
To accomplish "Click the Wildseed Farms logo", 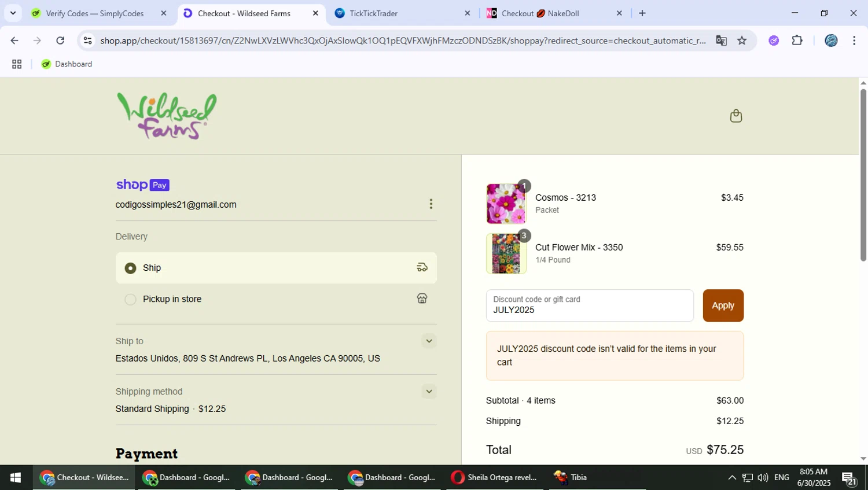I will click(x=167, y=116).
